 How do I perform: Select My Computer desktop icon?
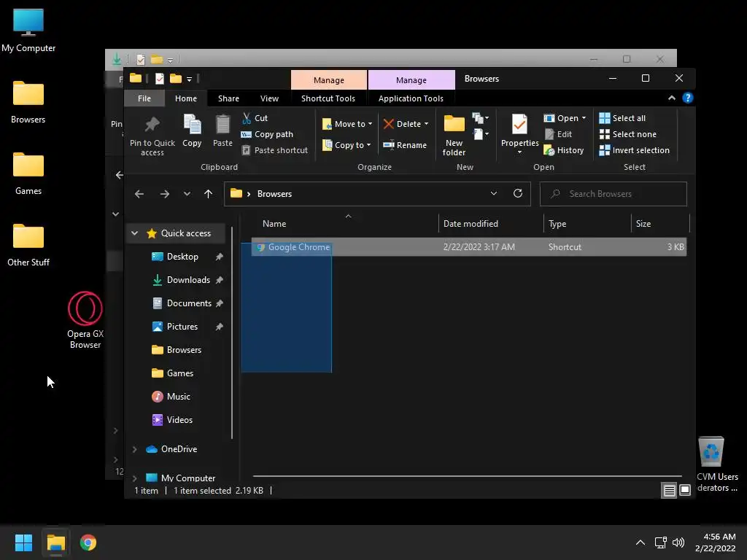tap(28, 31)
